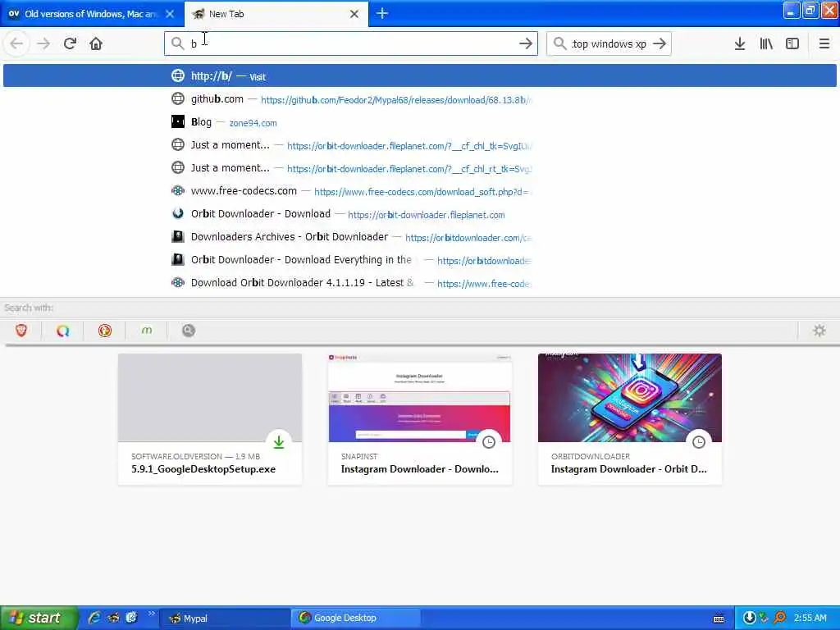This screenshot has width=840, height=630.
Task: Expand the quick launch overflow chevron
Action: [x=152, y=614]
